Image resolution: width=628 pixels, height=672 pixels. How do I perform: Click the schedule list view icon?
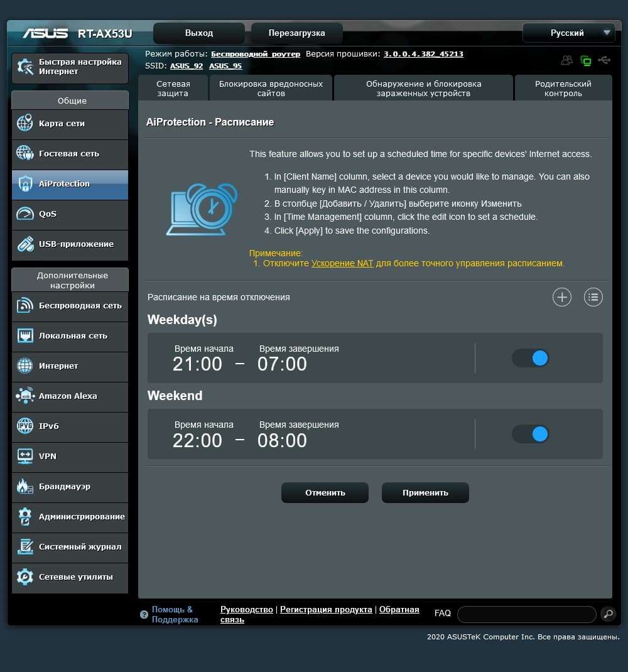593,297
